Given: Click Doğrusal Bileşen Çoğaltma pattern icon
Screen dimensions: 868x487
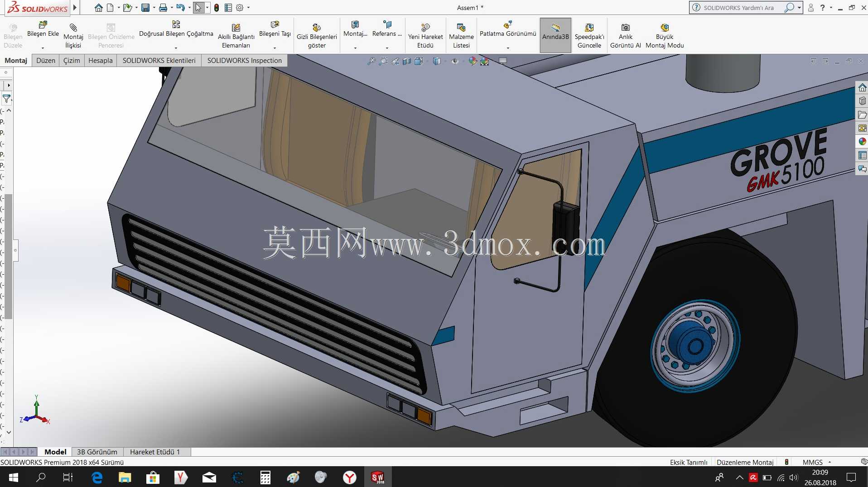Looking at the screenshot, I should point(176,24).
